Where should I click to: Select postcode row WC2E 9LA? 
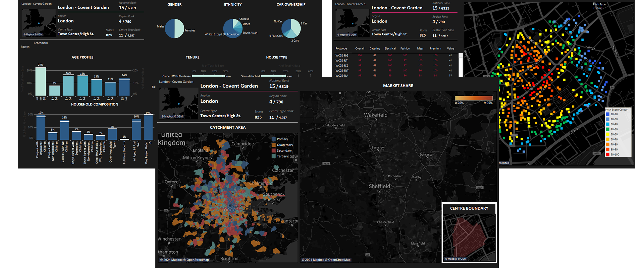point(396,76)
